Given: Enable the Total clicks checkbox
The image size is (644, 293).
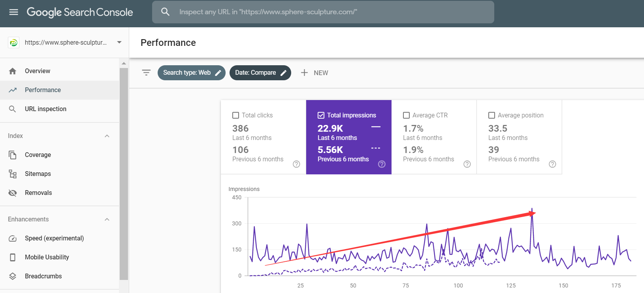Looking at the screenshot, I should [x=236, y=115].
